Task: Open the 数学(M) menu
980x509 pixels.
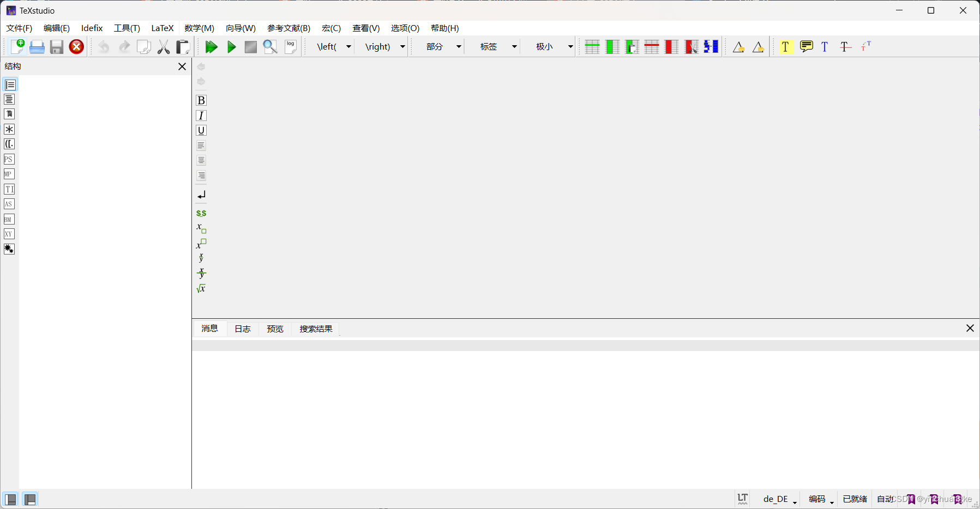Action: (x=199, y=28)
